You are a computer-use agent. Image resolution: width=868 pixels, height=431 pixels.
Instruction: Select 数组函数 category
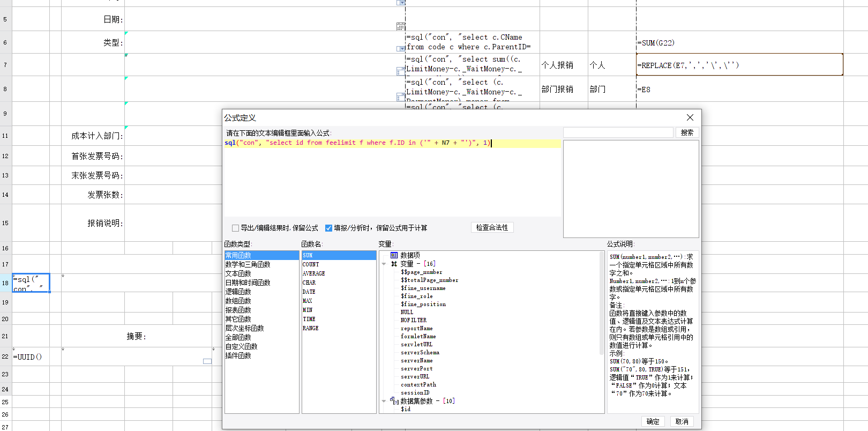click(261, 301)
